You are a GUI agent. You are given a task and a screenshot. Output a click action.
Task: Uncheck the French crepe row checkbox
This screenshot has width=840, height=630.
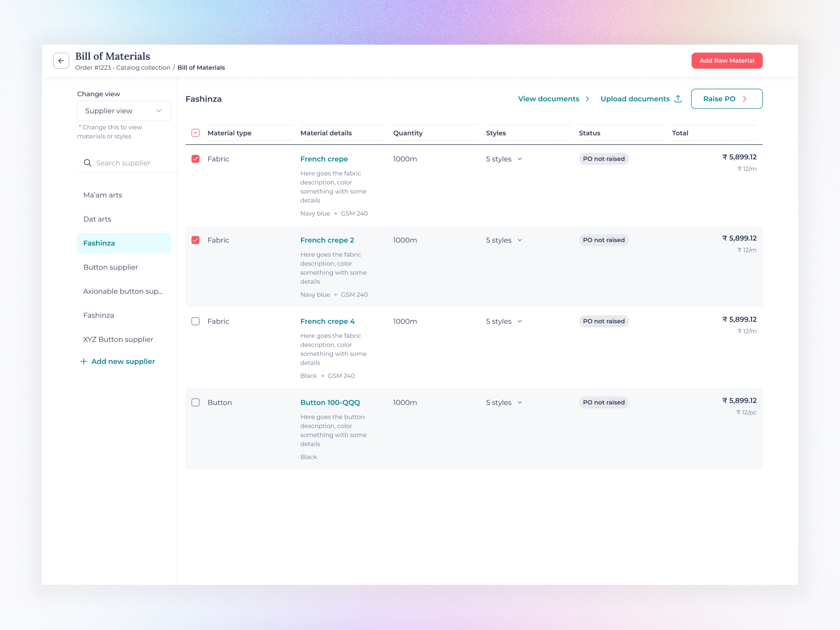point(195,159)
